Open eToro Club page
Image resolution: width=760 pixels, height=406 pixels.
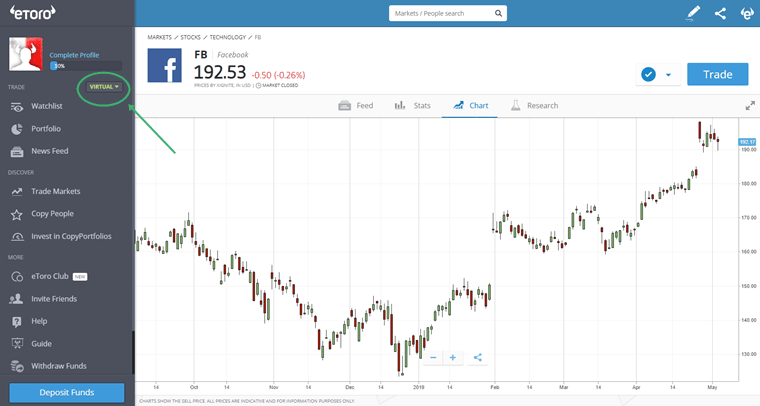click(x=50, y=276)
